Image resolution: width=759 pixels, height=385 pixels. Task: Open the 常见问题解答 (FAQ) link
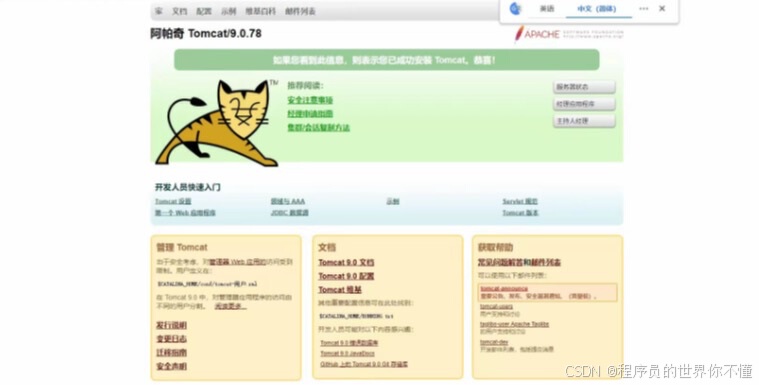[x=501, y=262]
